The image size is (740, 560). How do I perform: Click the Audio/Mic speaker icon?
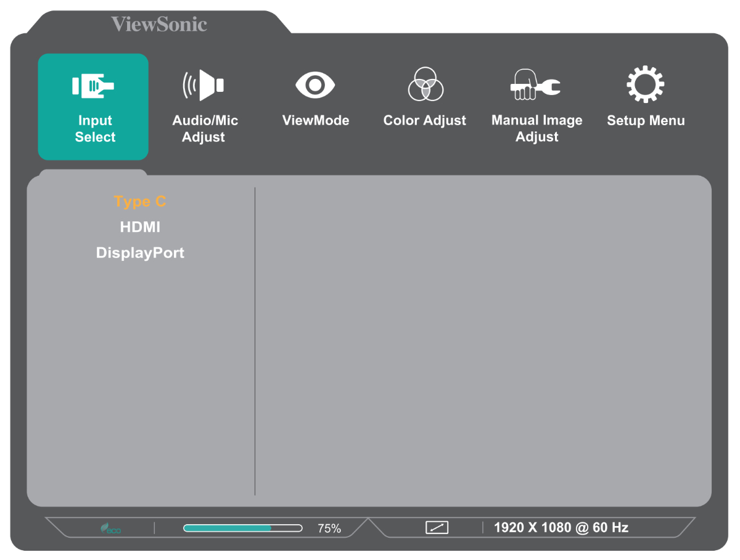[x=203, y=85]
